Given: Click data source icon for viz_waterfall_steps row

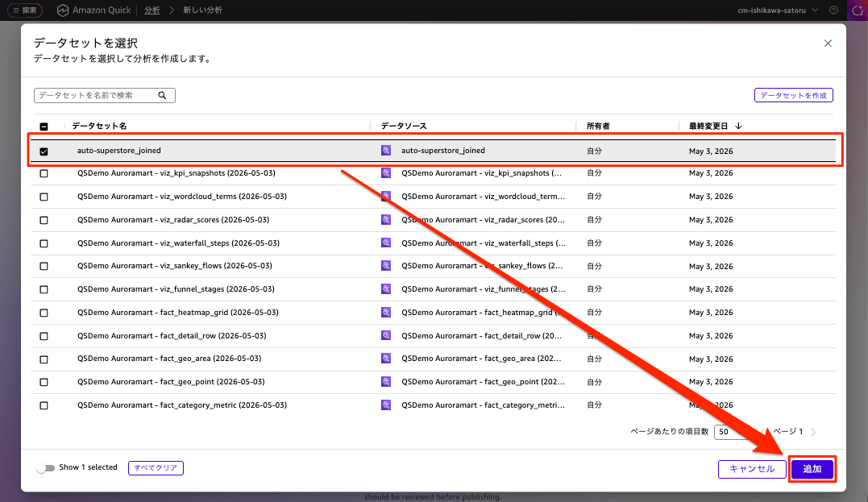Looking at the screenshot, I should point(386,243).
